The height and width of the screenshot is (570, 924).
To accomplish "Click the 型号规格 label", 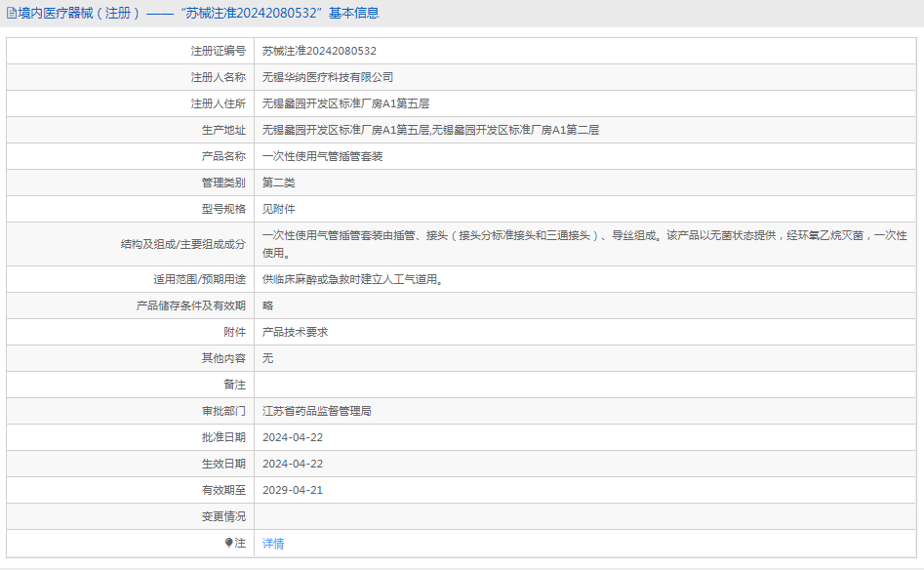I will (223, 209).
